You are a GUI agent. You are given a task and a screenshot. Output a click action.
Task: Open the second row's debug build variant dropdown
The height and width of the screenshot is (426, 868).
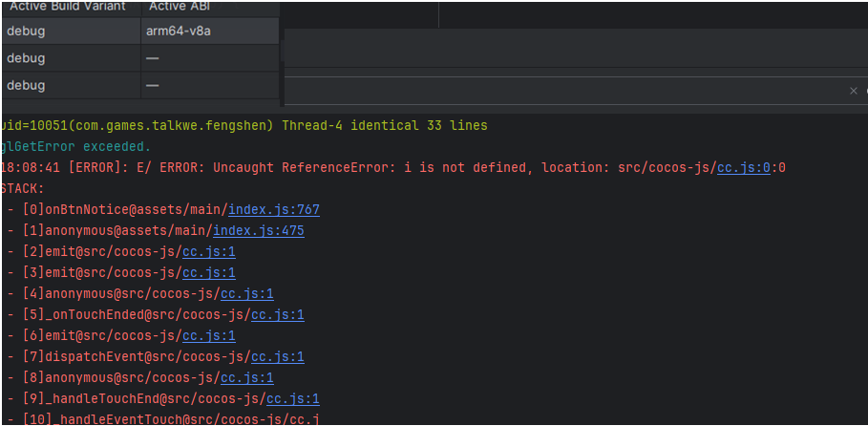tap(70, 58)
